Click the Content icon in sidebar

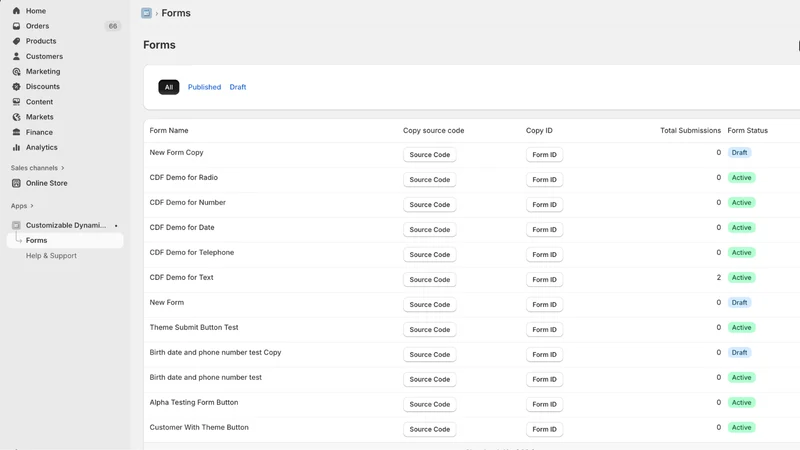[x=16, y=102]
